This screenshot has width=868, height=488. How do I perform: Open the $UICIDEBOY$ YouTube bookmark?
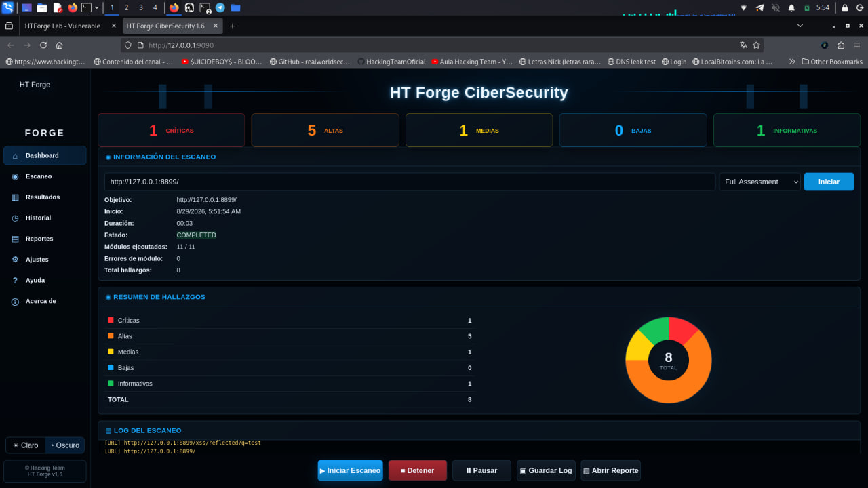pos(222,62)
